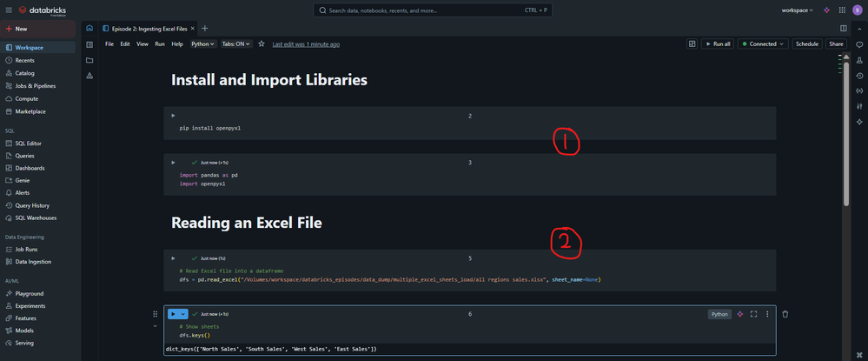Open the Python language dropdown
Screen dimensions: 868x361
point(202,43)
